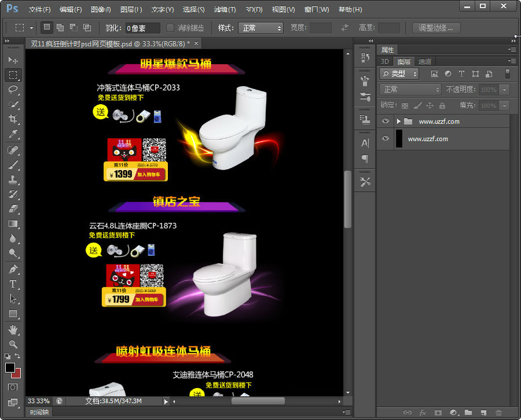Change the screen mode
Image resolution: width=521 pixels, height=420 pixels.
pos(13,403)
